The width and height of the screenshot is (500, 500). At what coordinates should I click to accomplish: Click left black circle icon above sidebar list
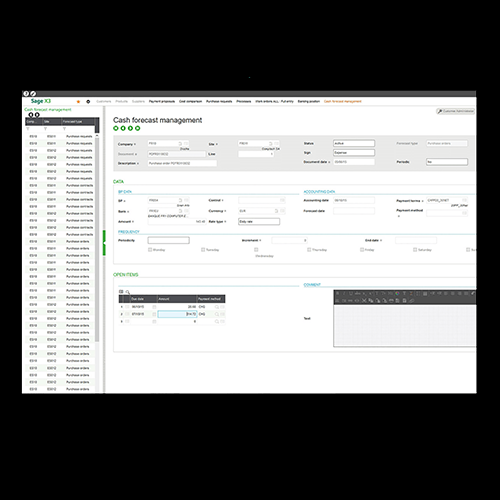[31, 115]
